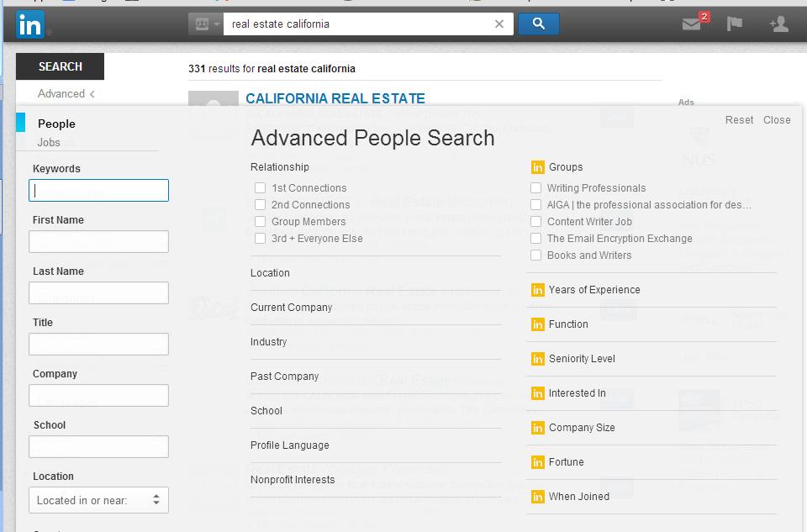Click the add connections person icon
Screen dimensions: 807x532
[778, 24]
